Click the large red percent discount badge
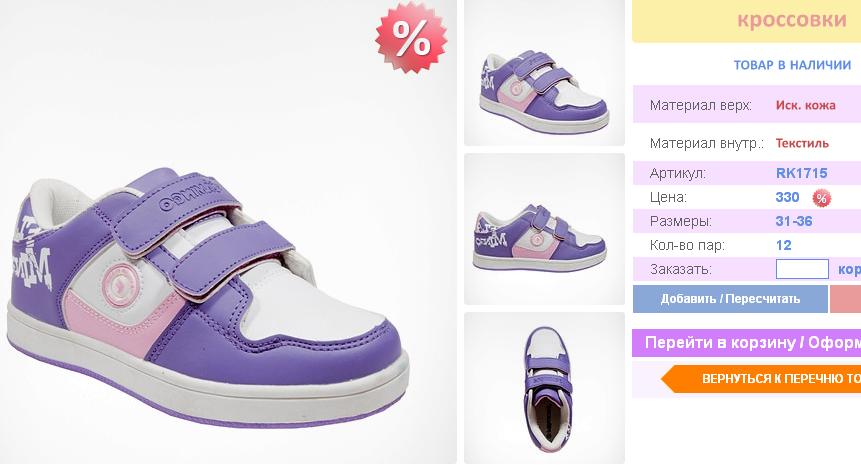This screenshot has height=465, width=861. [x=411, y=37]
